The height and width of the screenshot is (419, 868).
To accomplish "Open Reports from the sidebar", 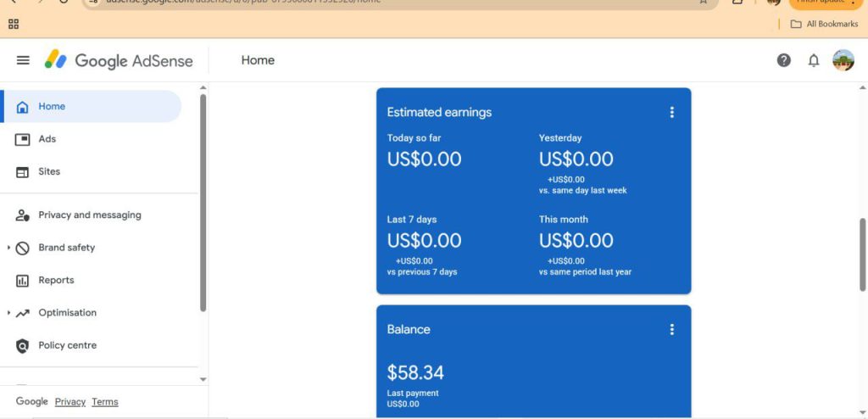I will coord(56,280).
